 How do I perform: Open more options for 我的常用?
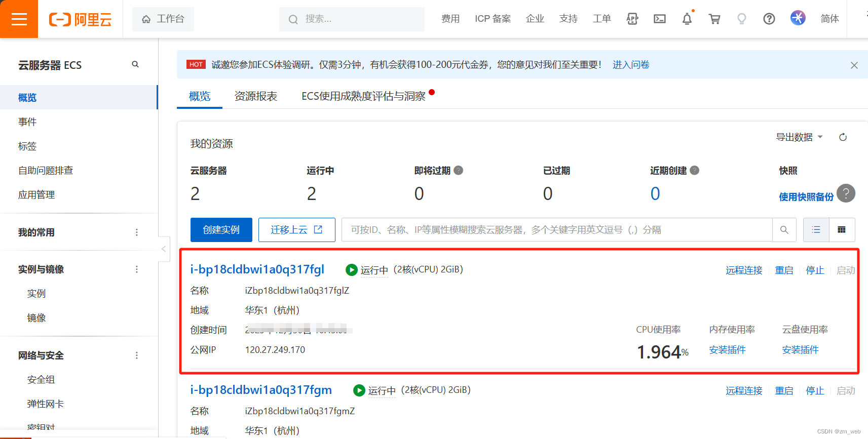pyautogui.click(x=136, y=232)
